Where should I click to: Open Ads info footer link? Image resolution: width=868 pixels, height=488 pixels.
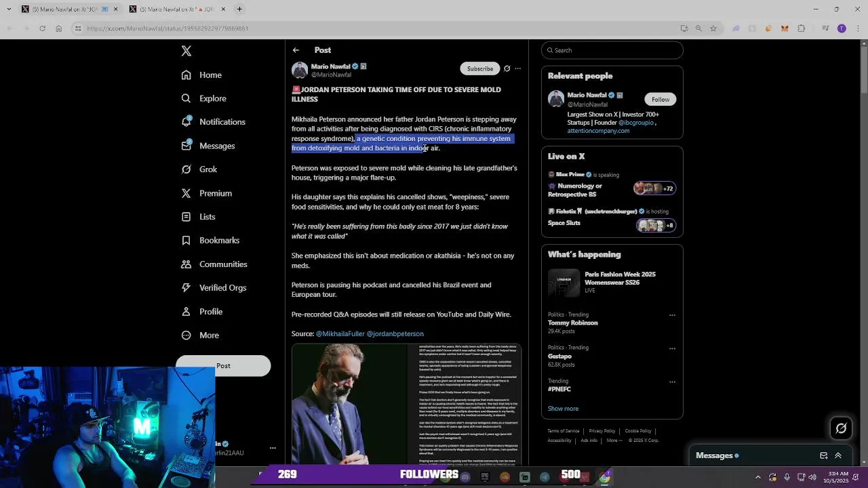[589, 441]
